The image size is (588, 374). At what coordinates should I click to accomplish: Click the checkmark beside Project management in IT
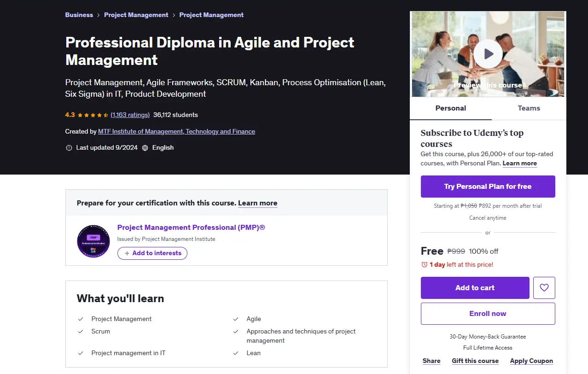coord(81,353)
